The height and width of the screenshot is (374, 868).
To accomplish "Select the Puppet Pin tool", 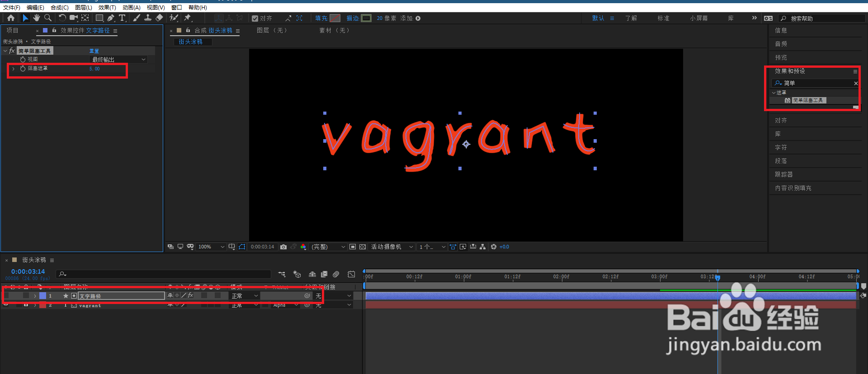I will click(x=188, y=18).
